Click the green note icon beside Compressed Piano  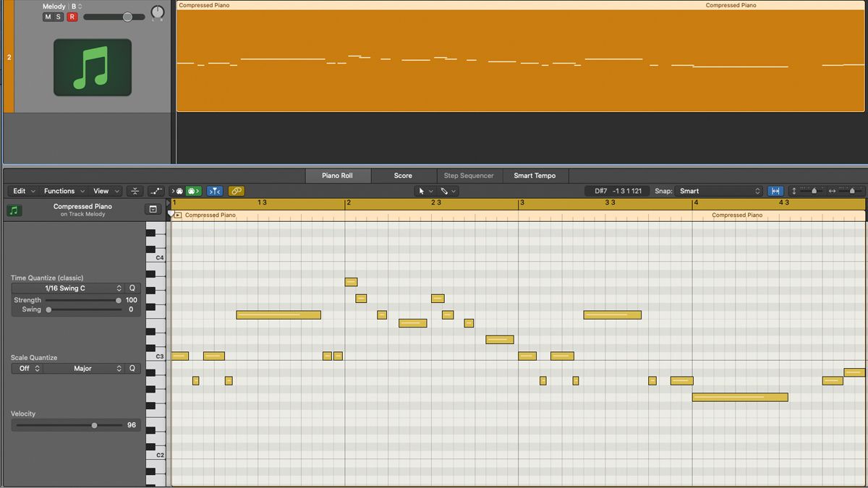(14, 208)
